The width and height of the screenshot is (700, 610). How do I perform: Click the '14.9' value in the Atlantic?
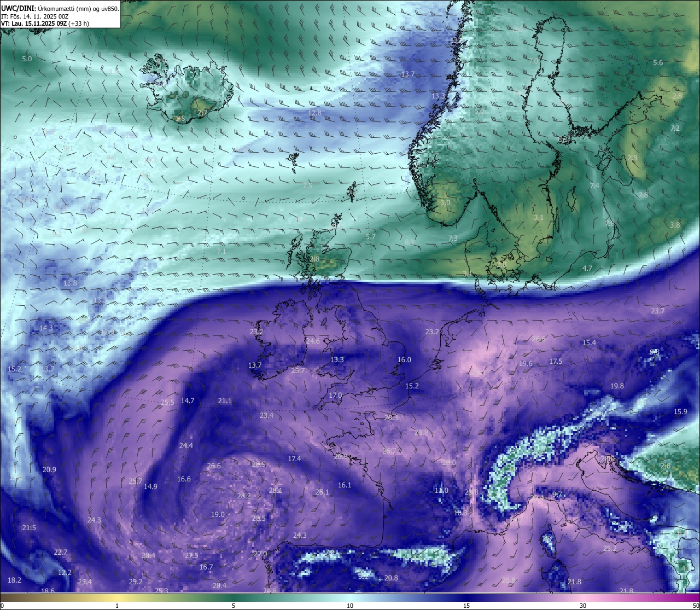click(150, 486)
